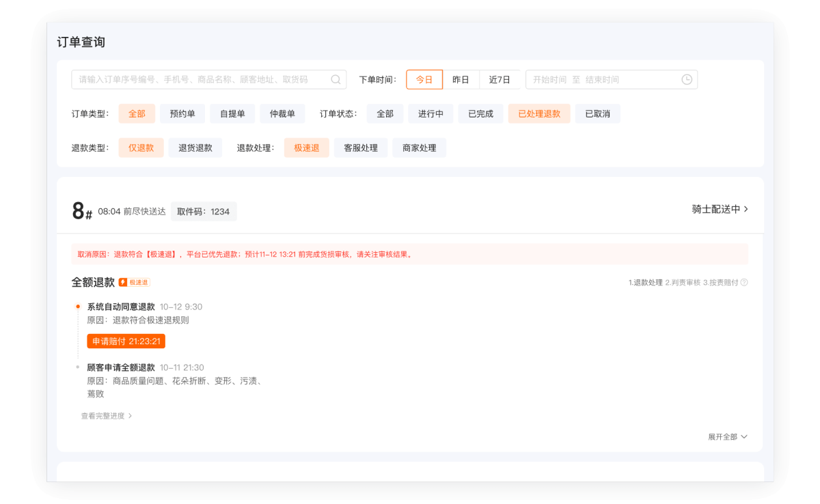Switch order status to 已取消
The width and height of the screenshot is (820, 504).
(597, 113)
